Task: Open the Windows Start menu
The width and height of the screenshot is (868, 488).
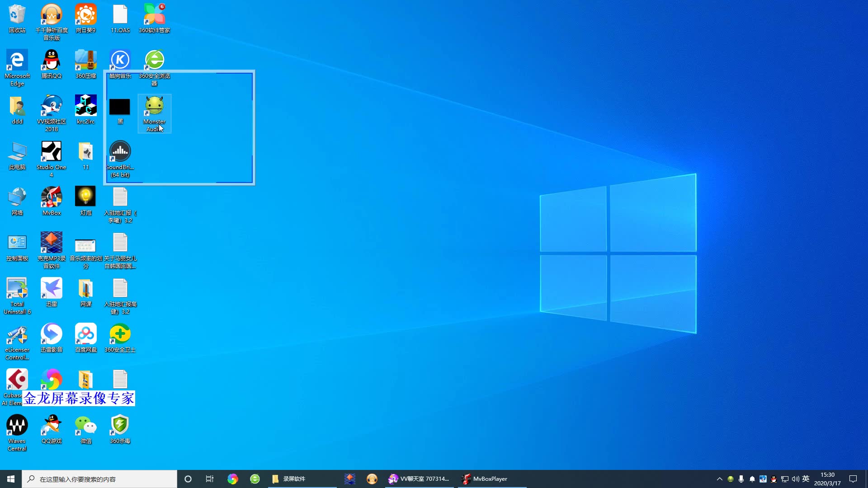Action: pos(11,479)
